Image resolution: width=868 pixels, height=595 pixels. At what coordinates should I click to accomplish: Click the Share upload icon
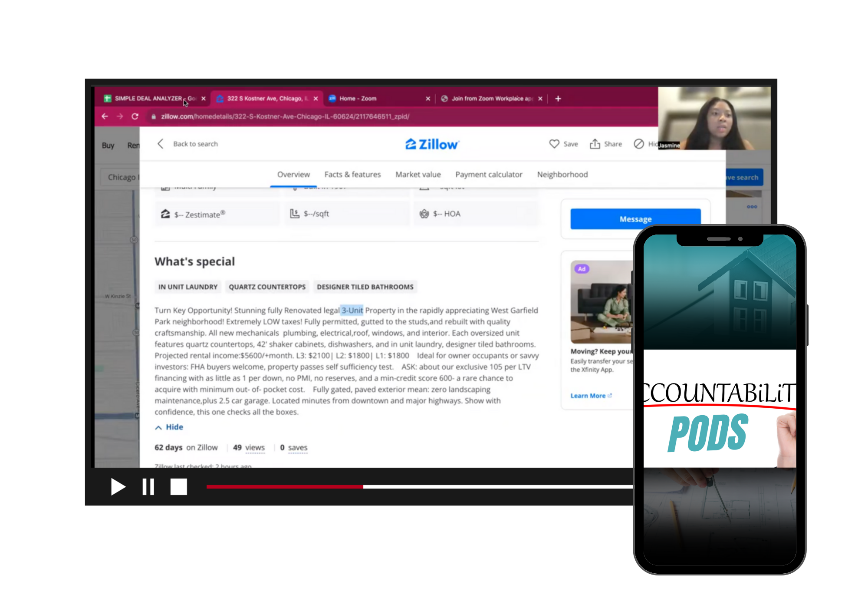click(595, 144)
